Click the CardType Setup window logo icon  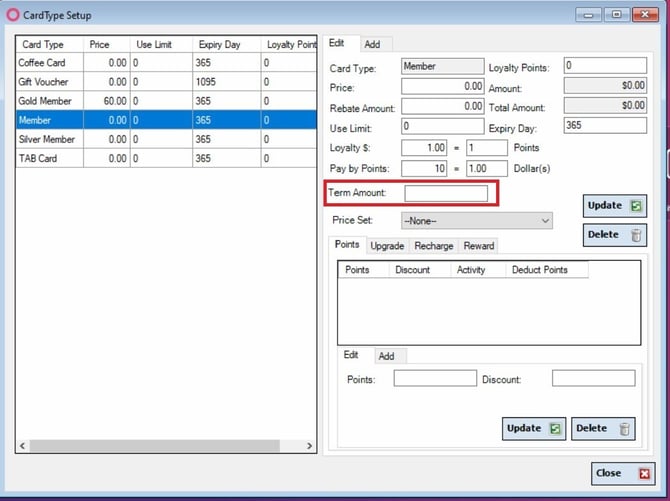pyautogui.click(x=13, y=15)
